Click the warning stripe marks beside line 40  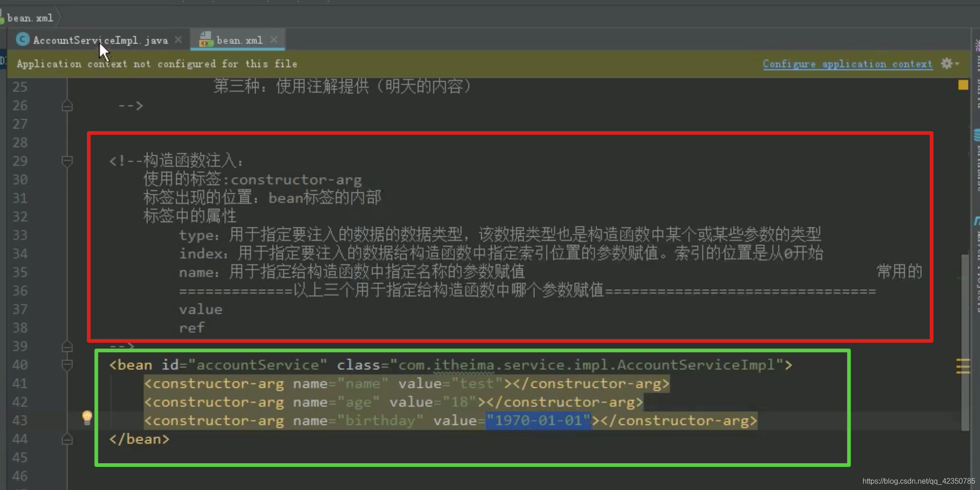click(963, 366)
